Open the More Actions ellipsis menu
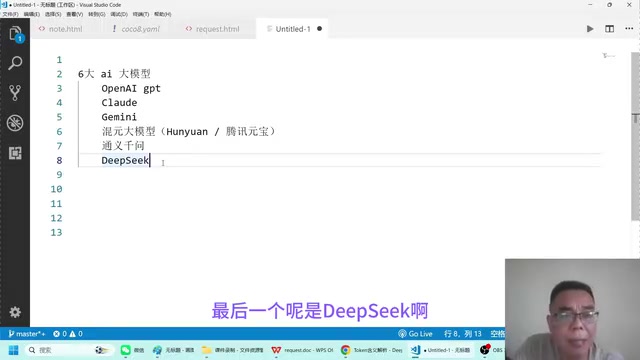Screen dimensions: 640x360 point(629,29)
